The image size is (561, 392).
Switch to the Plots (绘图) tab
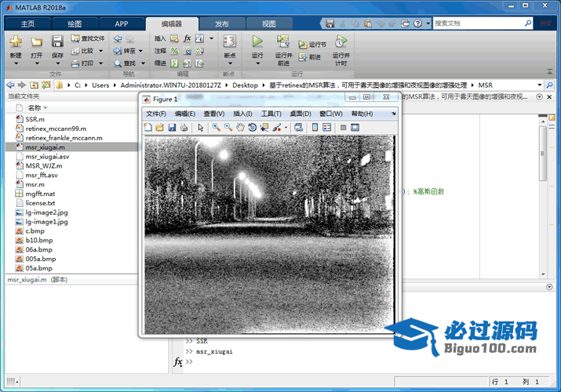75,24
